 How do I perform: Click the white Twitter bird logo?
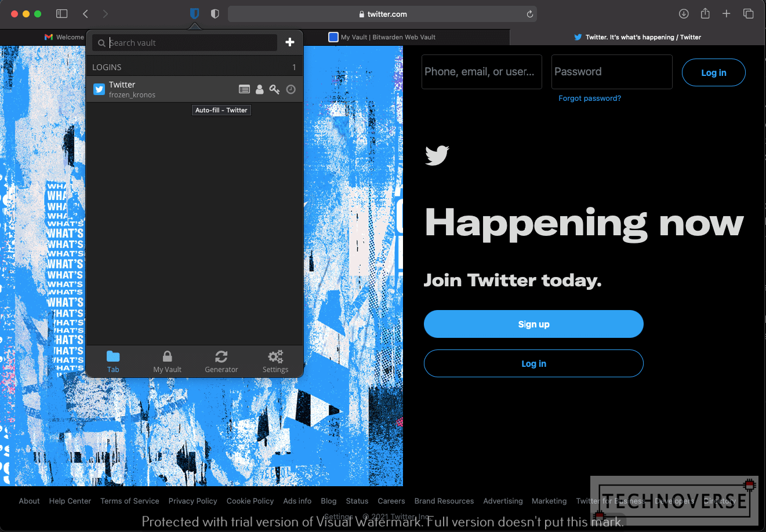[437, 155]
